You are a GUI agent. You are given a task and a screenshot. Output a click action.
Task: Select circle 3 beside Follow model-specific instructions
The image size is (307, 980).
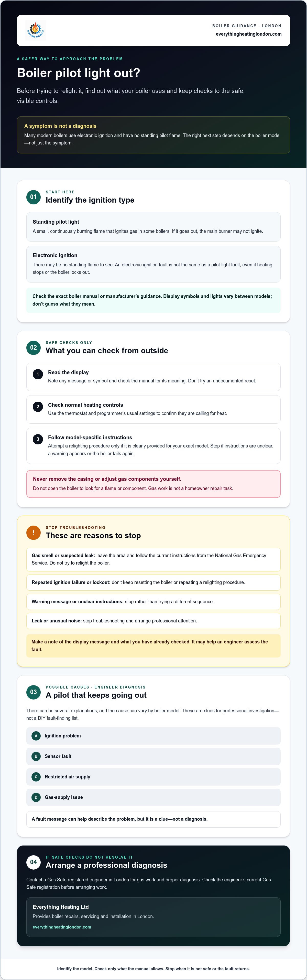[38, 439]
